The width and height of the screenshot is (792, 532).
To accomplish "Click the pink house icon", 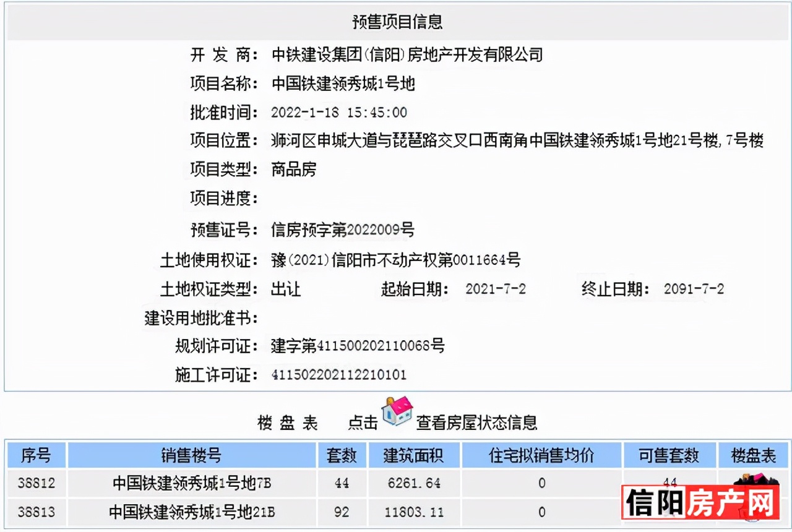I will (397, 411).
